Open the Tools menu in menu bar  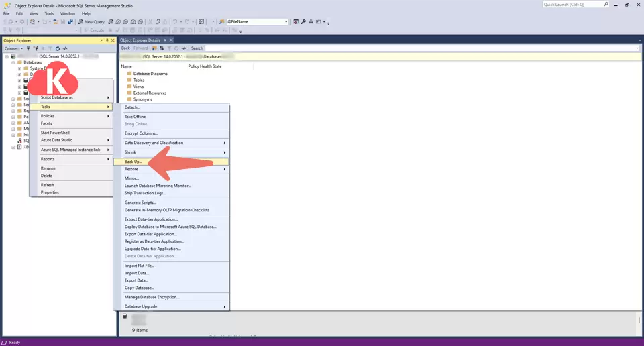coord(49,13)
